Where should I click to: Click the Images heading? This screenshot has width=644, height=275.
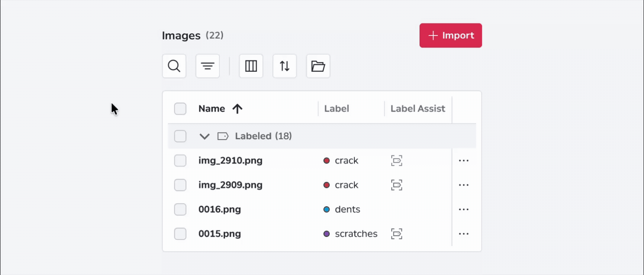click(x=181, y=36)
